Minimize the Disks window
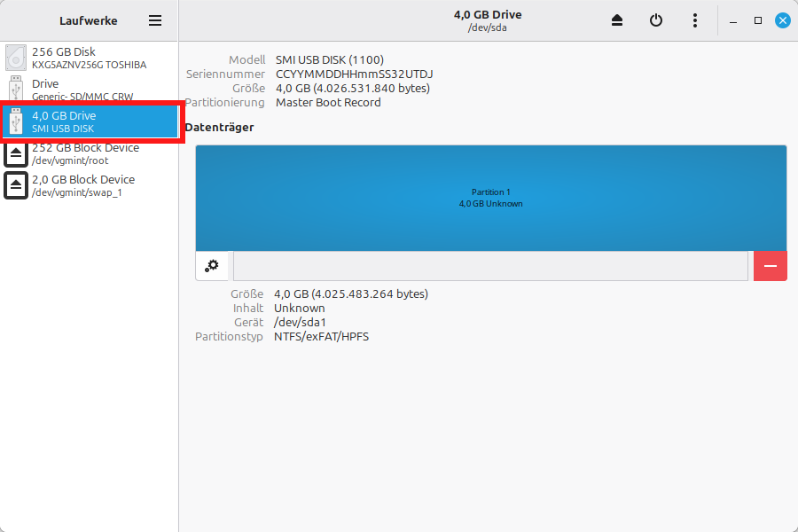The image size is (798, 532). pos(733,21)
